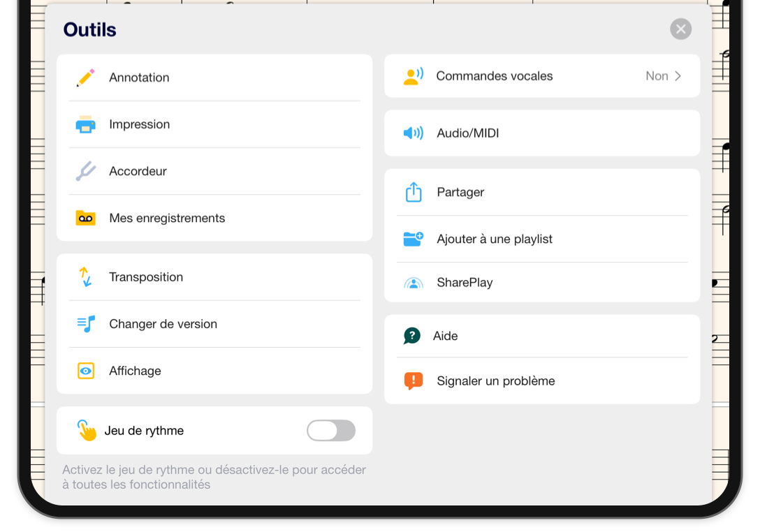
Task: Click the Transposition arrows icon
Action: coord(86,276)
